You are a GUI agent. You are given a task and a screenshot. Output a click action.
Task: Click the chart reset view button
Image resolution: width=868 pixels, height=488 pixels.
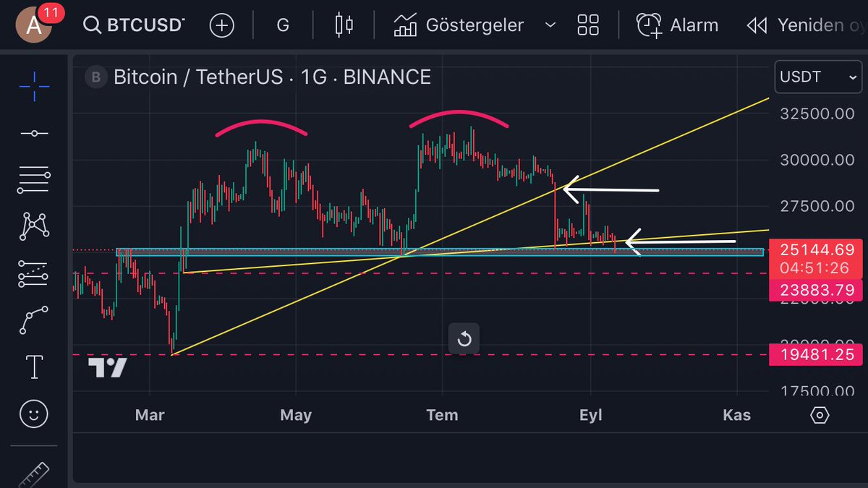(464, 339)
